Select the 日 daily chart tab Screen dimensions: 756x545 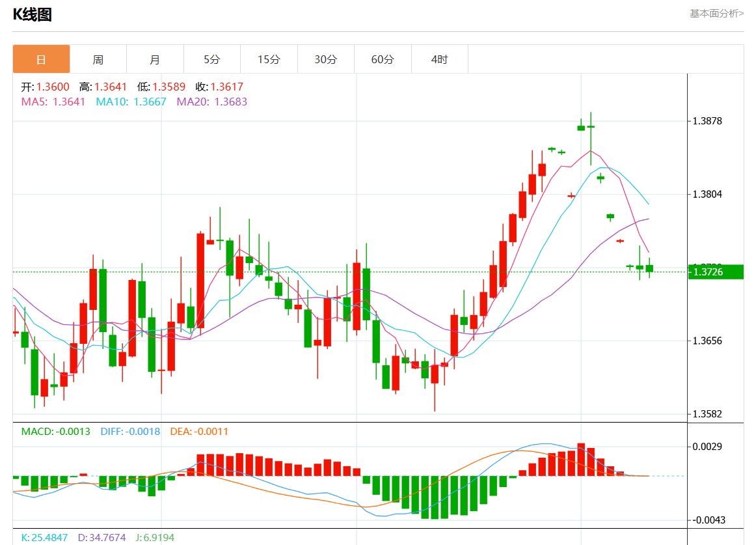(42, 59)
